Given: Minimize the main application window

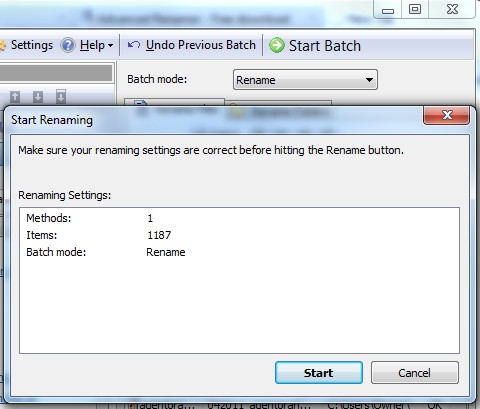Looking at the screenshot, I should [388, 10].
